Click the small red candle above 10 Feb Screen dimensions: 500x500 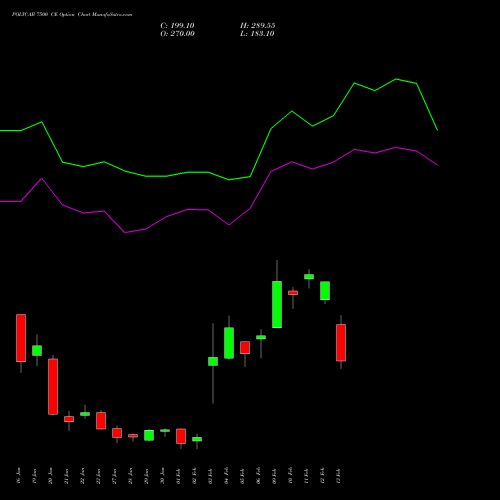293,293
